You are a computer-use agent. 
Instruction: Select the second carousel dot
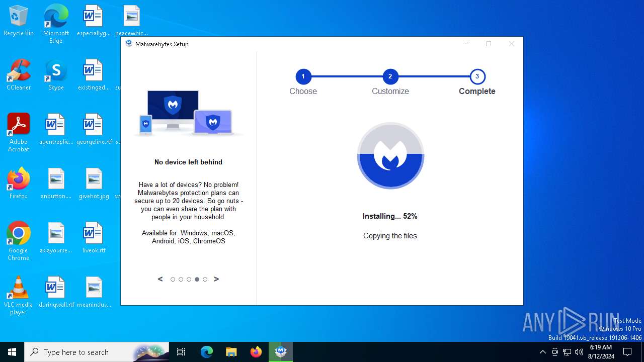coord(181,279)
